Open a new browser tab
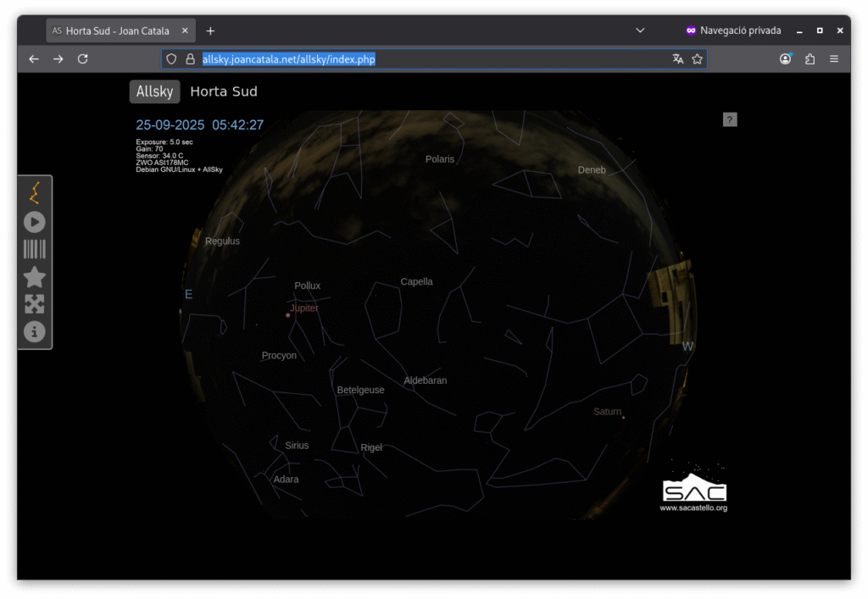Image resolution: width=868 pixels, height=599 pixels. click(210, 31)
